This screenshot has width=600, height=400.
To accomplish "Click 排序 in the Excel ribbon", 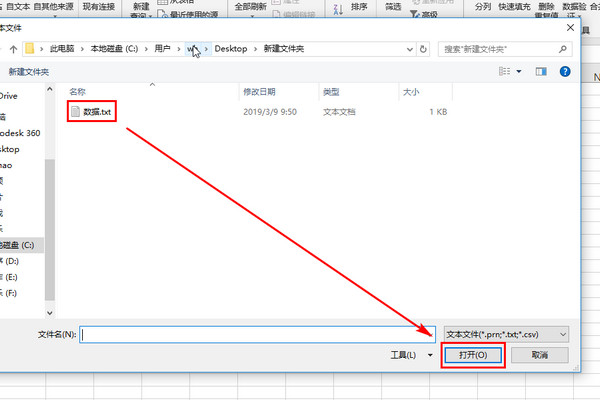I will pos(359,7).
